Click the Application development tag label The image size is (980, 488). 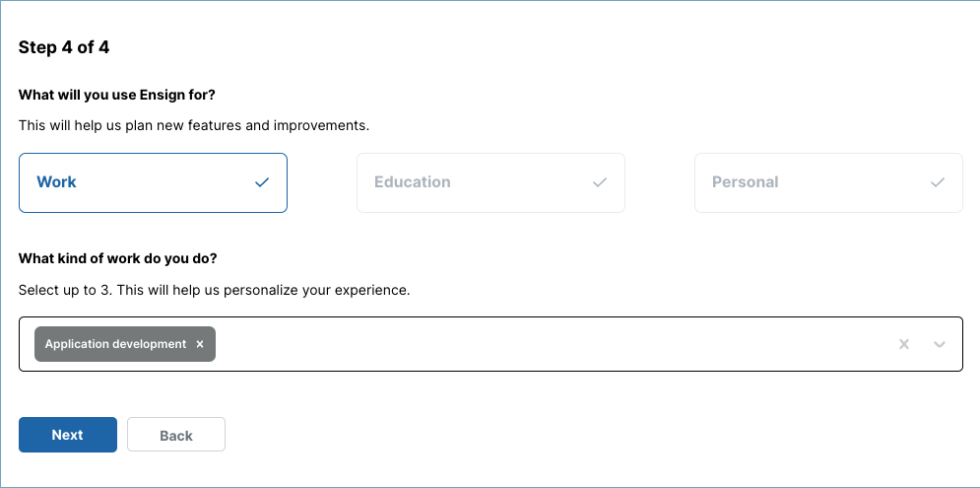(x=115, y=344)
